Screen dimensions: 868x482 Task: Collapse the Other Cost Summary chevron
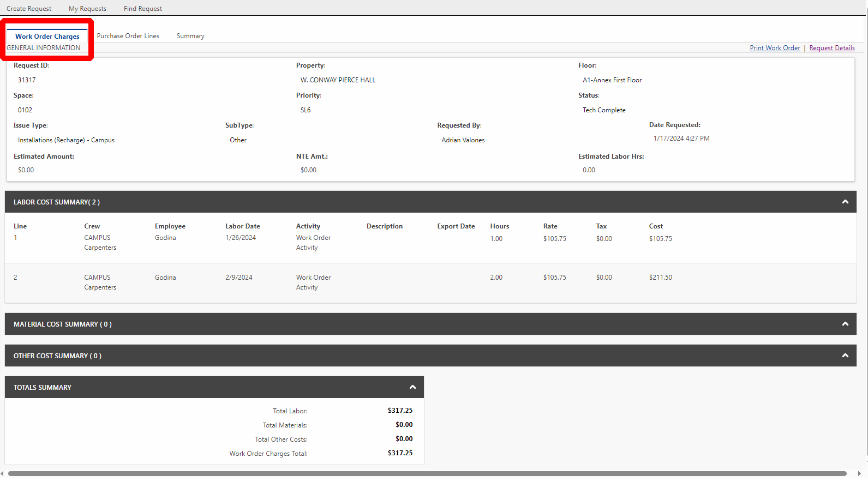pos(845,356)
